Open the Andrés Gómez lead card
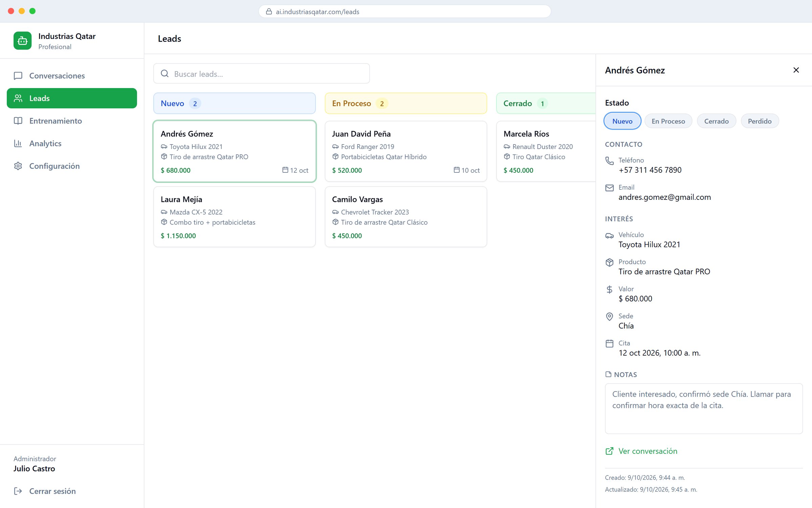 tap(234, 151)
